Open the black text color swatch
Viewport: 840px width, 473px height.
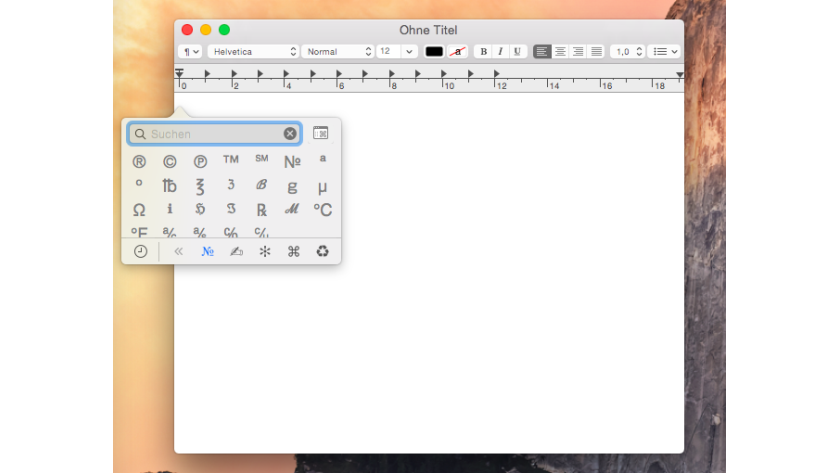434,52
